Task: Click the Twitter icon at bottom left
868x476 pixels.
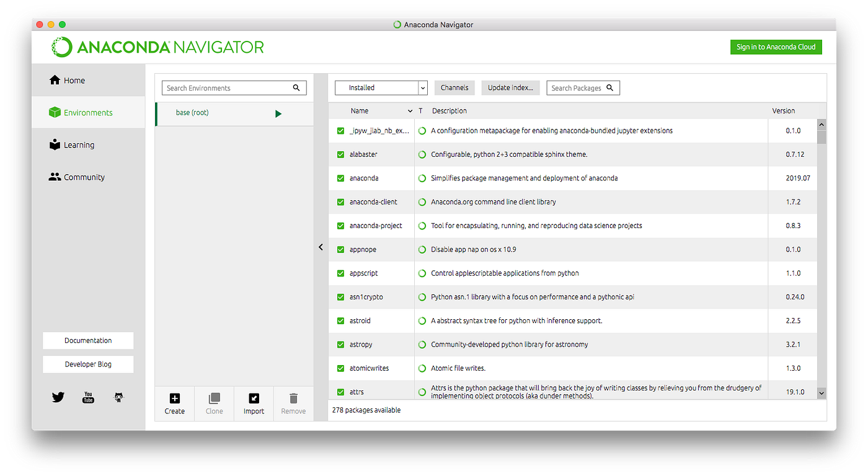Action: 58,397
